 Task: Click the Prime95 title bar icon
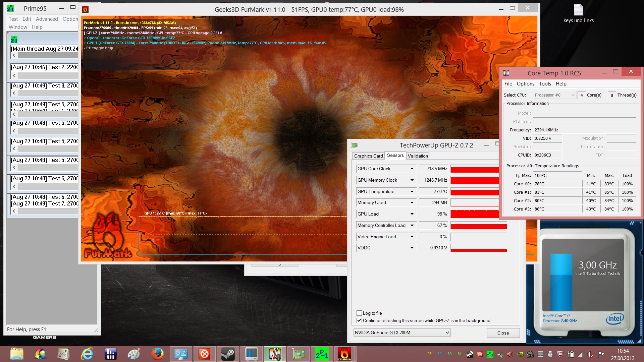click(11, 8)
